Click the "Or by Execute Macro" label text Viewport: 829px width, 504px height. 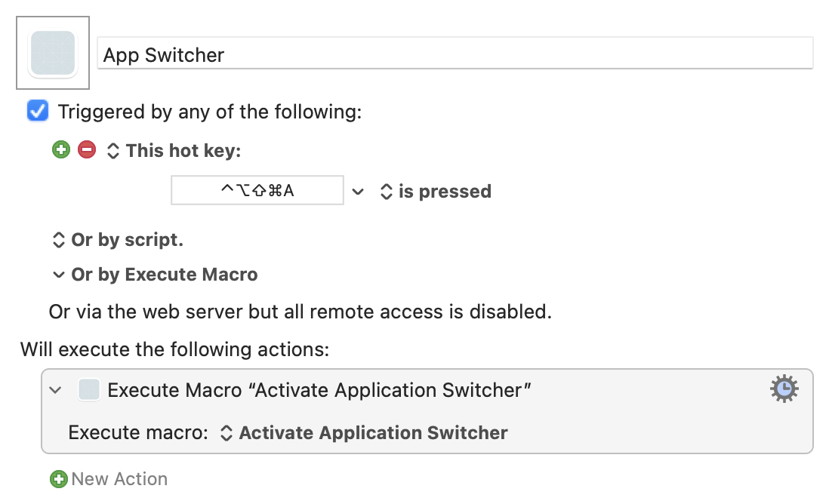(165, 275)
